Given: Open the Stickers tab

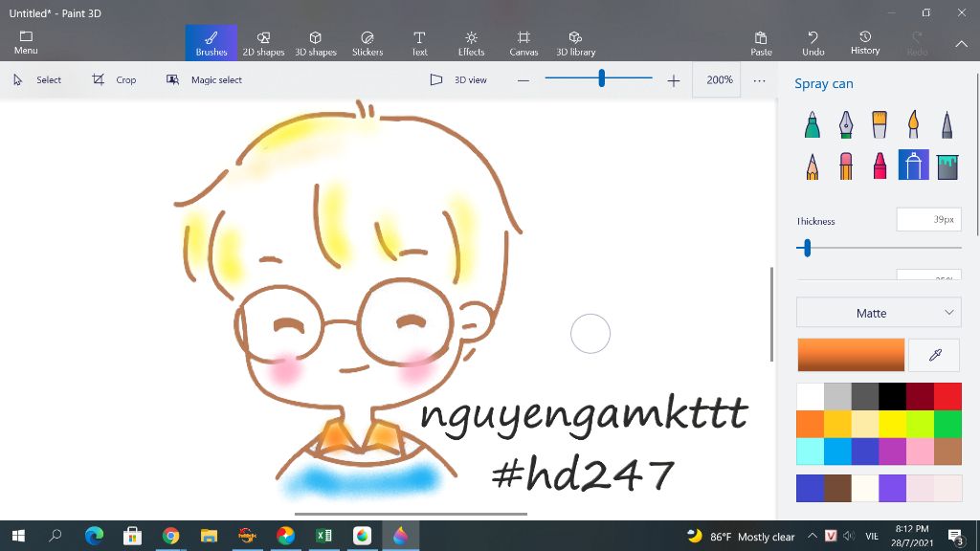Looking at the screenshot, I should (367, 42).
